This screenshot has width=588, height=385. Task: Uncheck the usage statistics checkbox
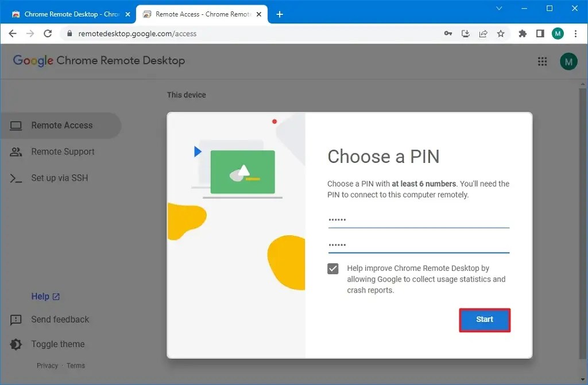[332, 268]
